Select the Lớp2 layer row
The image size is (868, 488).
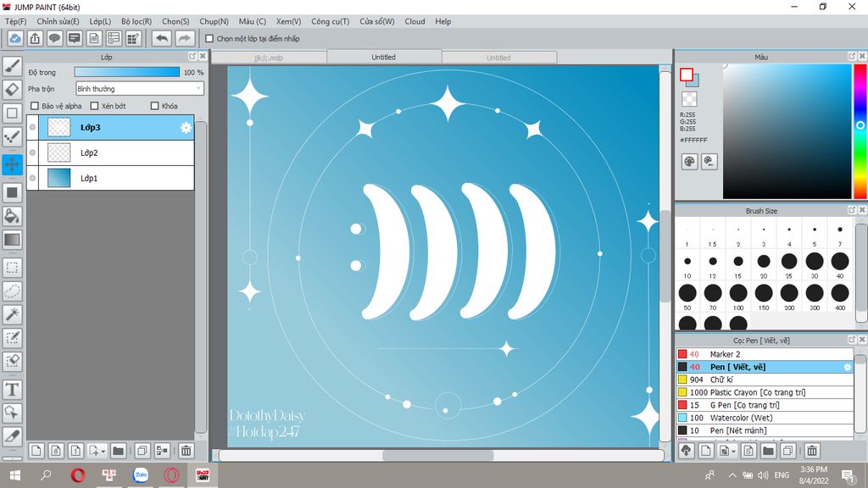pyautogui.click(x=111, y=152)
